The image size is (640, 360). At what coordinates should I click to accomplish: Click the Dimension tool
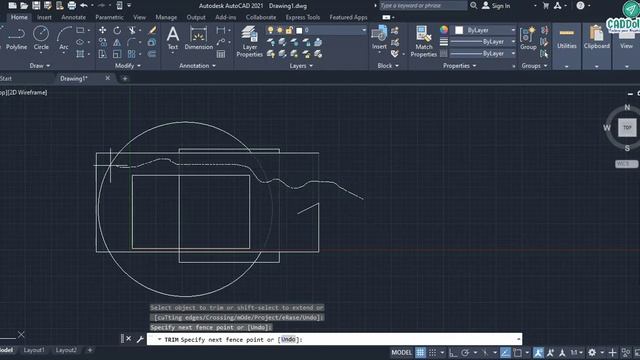[198, 38]
